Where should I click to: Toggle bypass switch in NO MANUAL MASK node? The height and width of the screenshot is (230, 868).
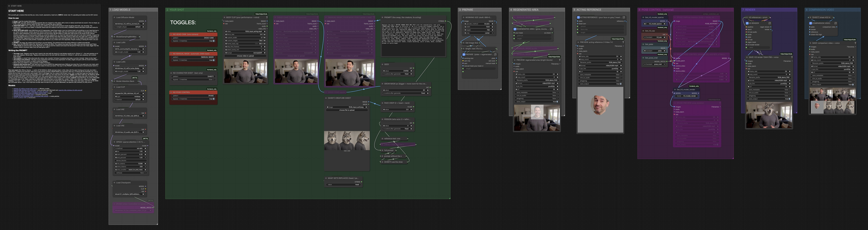pyautogui.click(x=214, y=60)
